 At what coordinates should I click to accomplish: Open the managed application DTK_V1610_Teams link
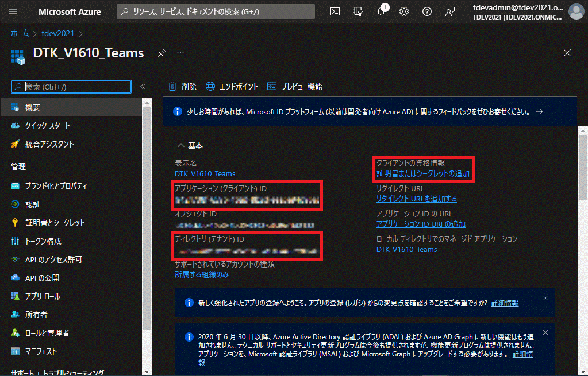point(406,249)
